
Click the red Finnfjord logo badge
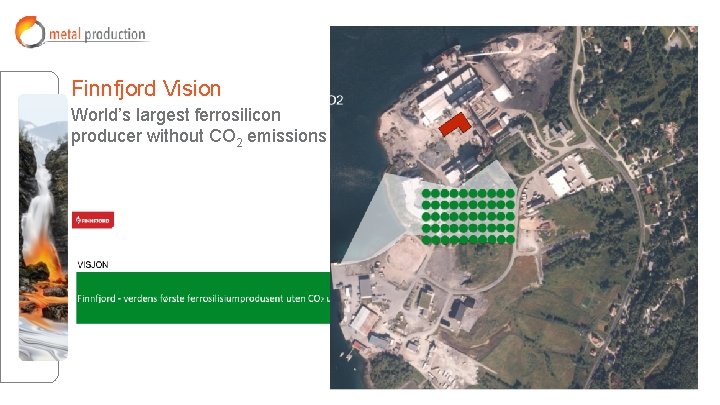point(93,220)
